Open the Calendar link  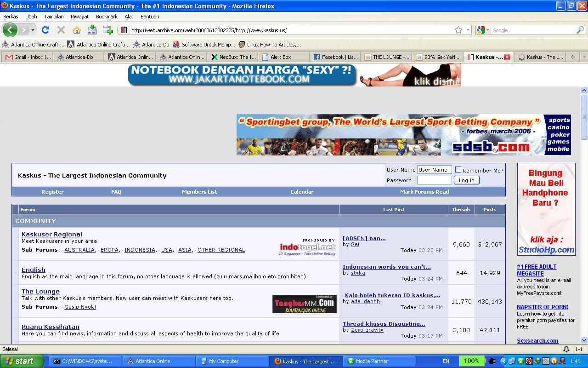pos(302,192)
